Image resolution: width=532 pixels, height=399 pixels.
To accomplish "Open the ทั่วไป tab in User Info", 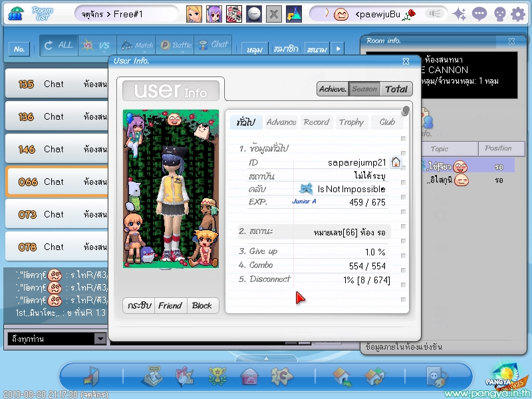I will [x=246, y=122].
